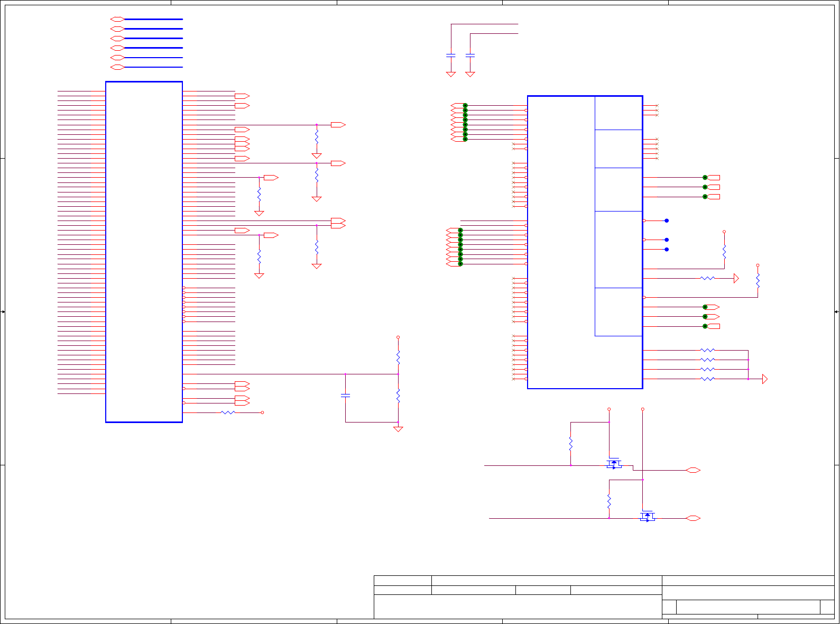
Task: Pick the right capacitor of the top pair
Action: pyautogui.click(x=470, y=55)
